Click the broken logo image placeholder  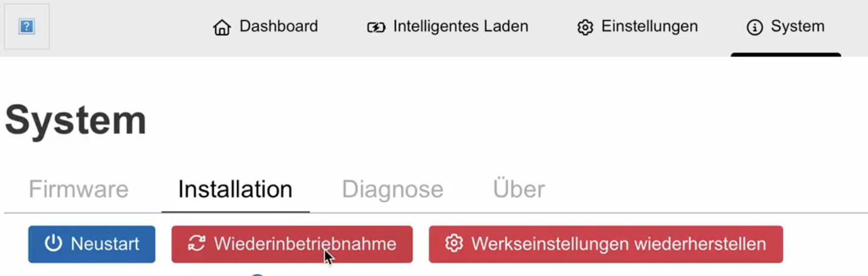tap(27, 26)
